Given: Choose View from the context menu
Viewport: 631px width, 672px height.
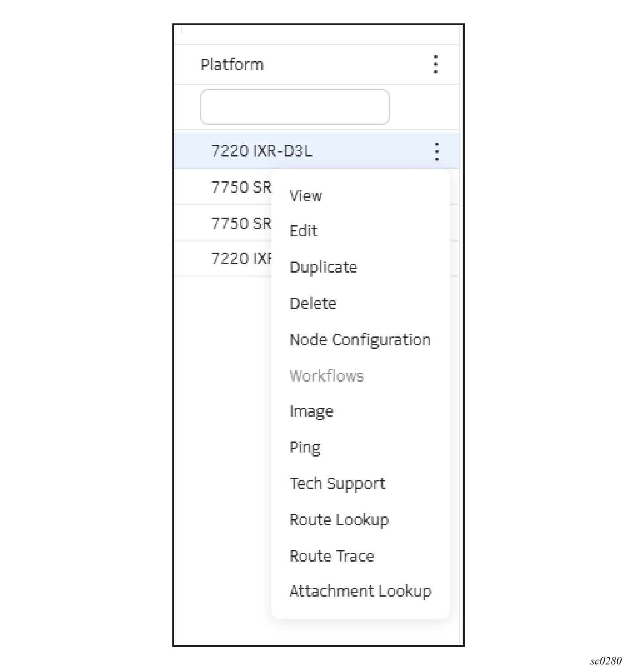Looking at the screenshot, I should coord(306,195).
